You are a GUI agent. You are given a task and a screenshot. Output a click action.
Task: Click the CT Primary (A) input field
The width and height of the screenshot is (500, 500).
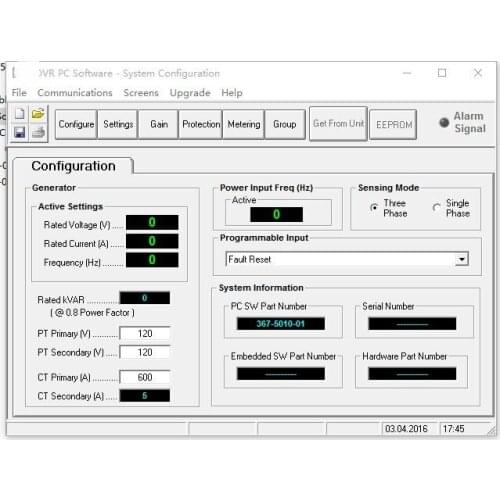click(x=145, y=377)
